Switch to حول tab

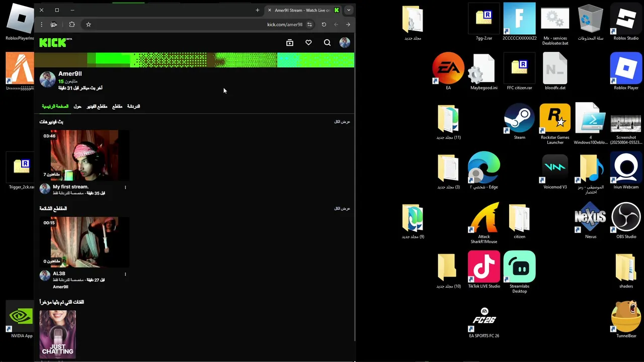77,107
